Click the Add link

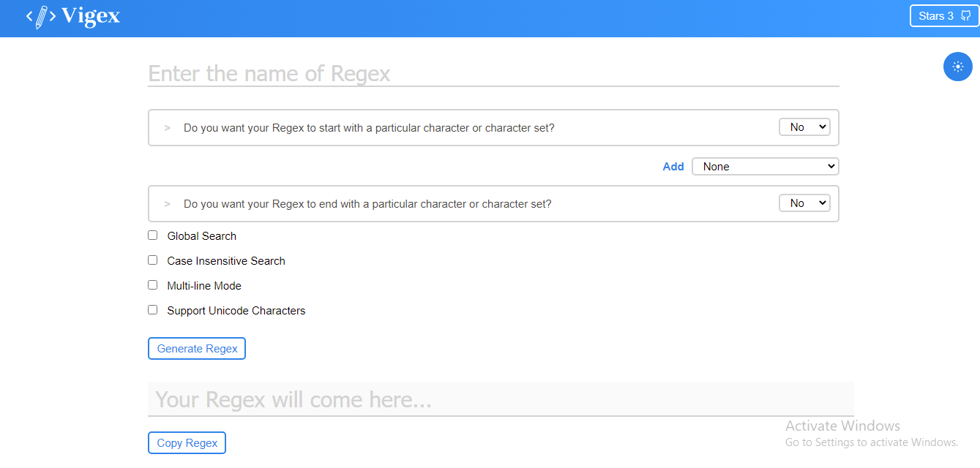pyautogui.click(x=673, y=166)
